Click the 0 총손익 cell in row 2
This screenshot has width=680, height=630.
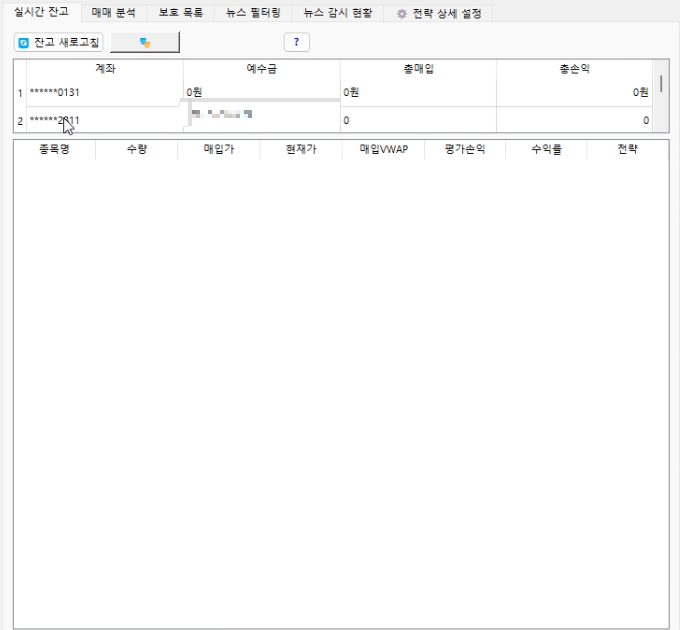click(574, 120)
